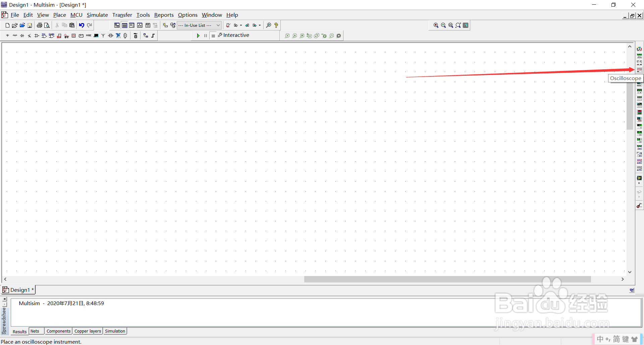
Task: Switch to the Copper layers tab
Action: 88,331
